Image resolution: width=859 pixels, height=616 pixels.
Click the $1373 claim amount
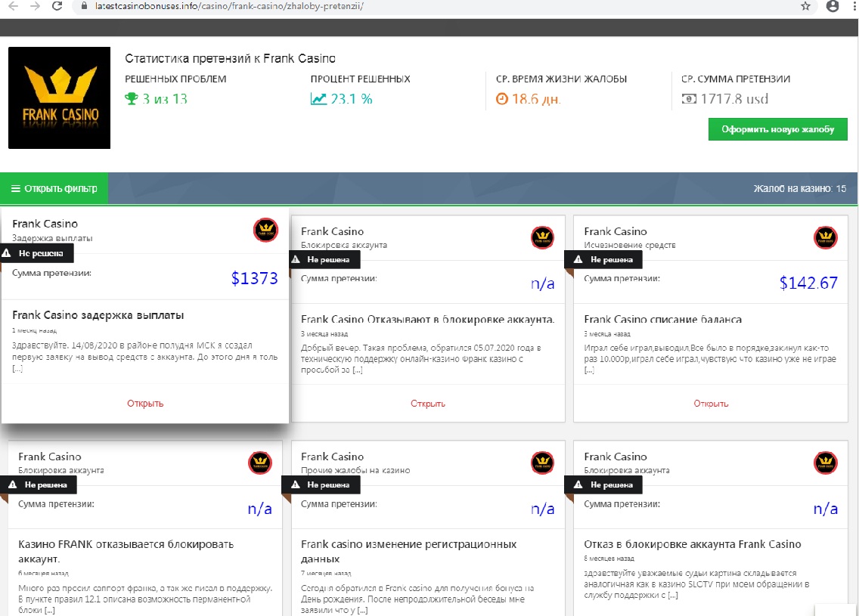254,278
